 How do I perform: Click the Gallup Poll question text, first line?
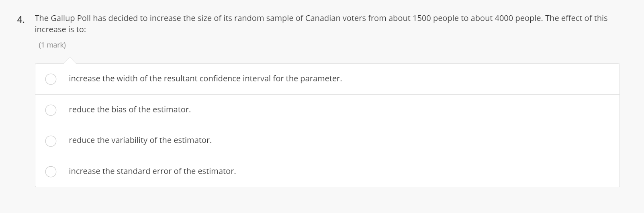(x=321, y=19)
